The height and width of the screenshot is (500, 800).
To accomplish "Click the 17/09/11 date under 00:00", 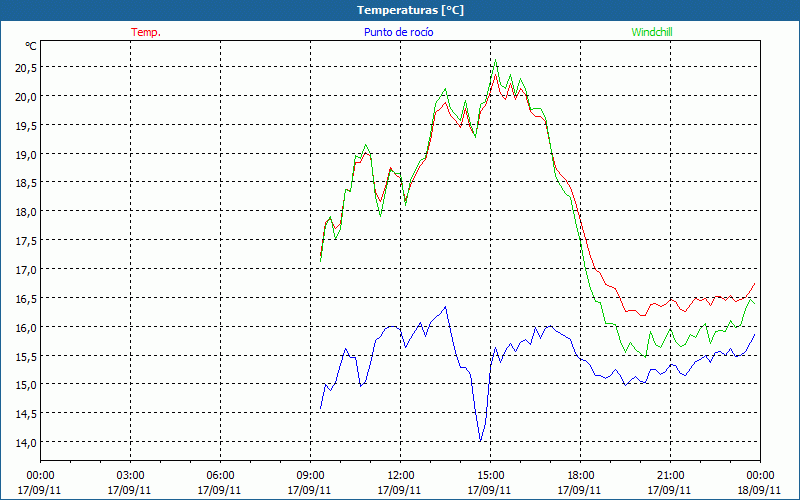I will pos(39,490).
